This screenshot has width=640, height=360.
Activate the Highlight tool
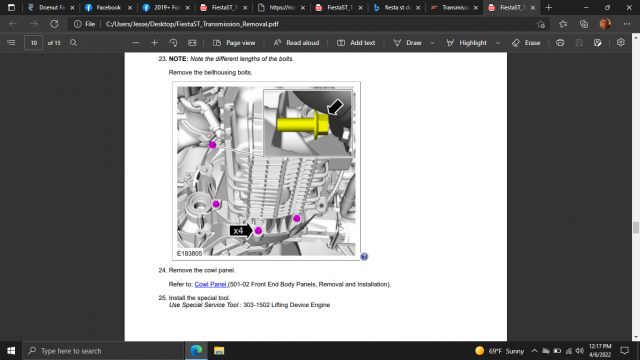point(467,42)
